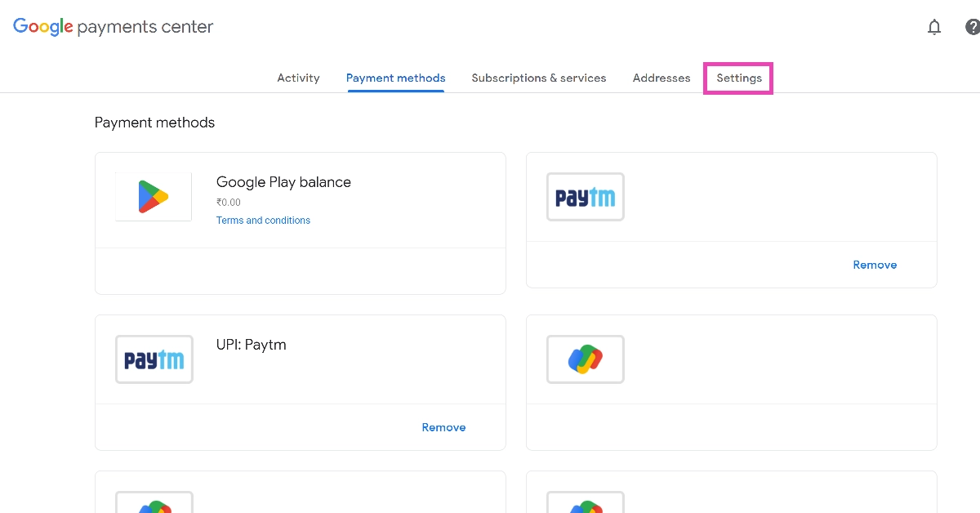Click the Paytm logo in the untitled top-right card
Viewport: 980px width, 513px height.
pos(585,197)
